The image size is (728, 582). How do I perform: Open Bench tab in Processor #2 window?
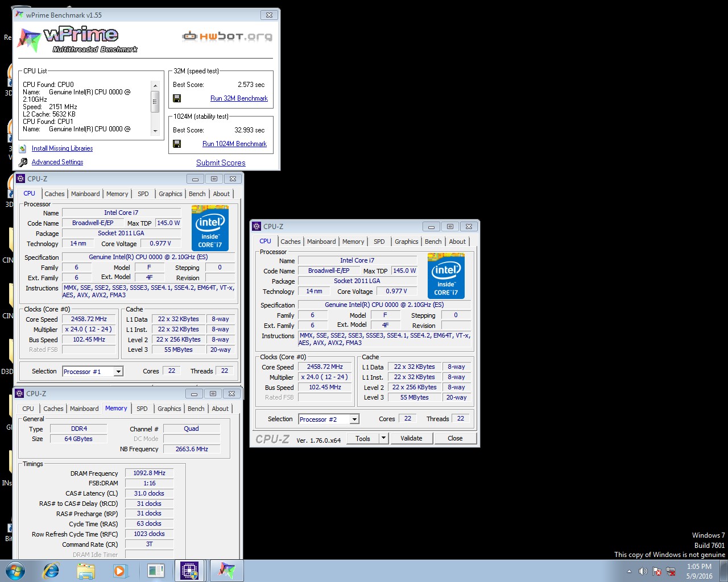(x=433, y=242)
